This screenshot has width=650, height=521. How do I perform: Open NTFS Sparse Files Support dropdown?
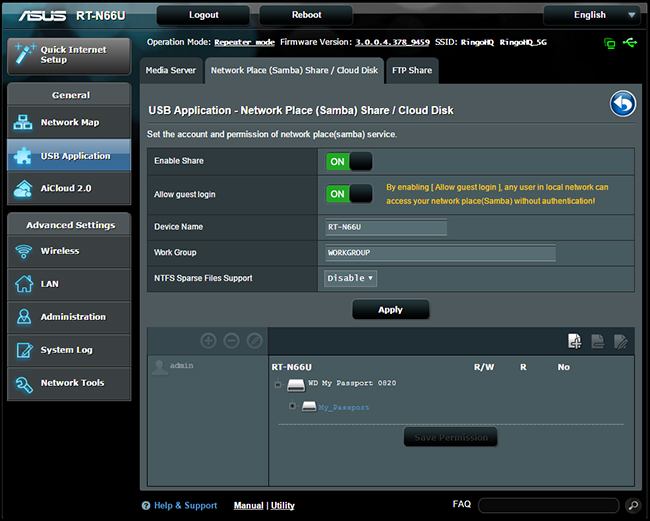tap(350, 278)
